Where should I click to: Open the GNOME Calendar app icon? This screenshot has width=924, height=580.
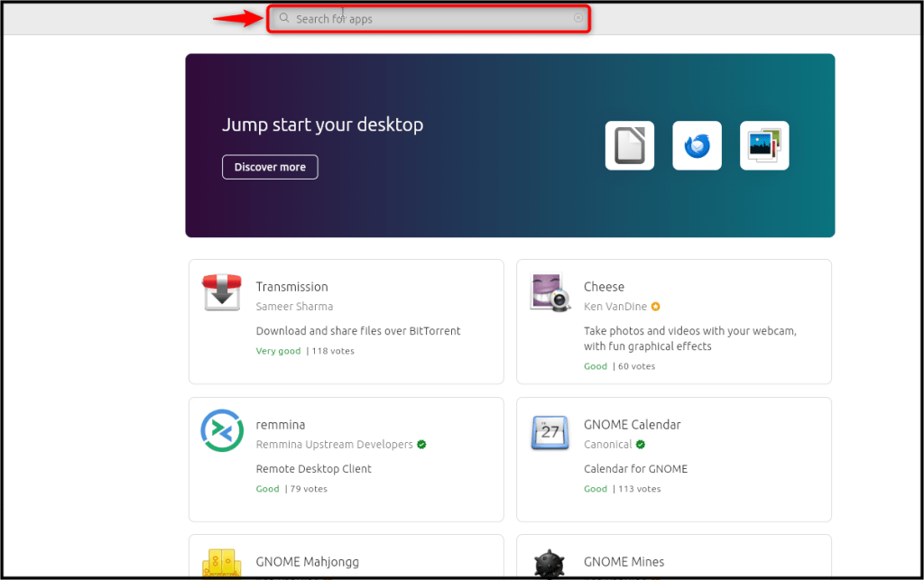coord(550,430)
